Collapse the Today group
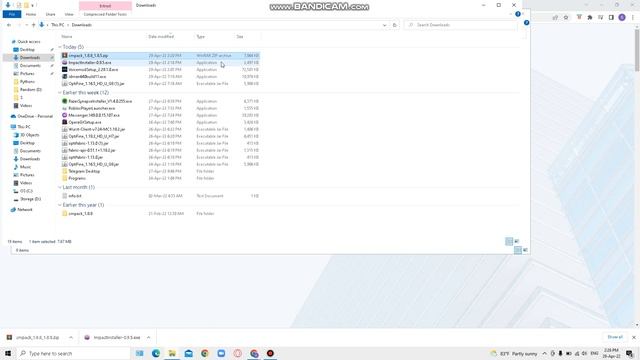This screenshot has width=640, height=360. point(60,47)
